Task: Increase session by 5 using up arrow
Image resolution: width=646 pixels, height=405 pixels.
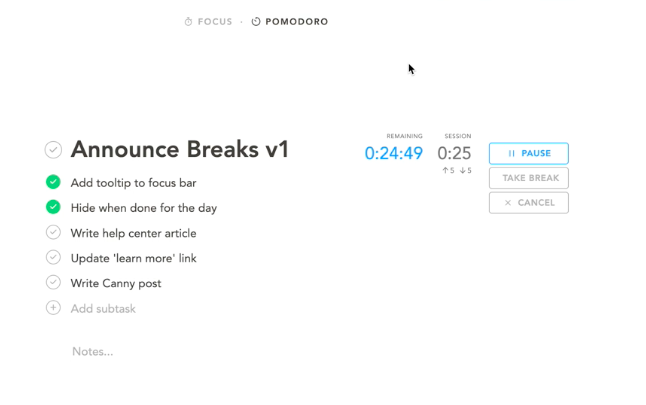Action: pyautogui.click(x=448, y=171)
